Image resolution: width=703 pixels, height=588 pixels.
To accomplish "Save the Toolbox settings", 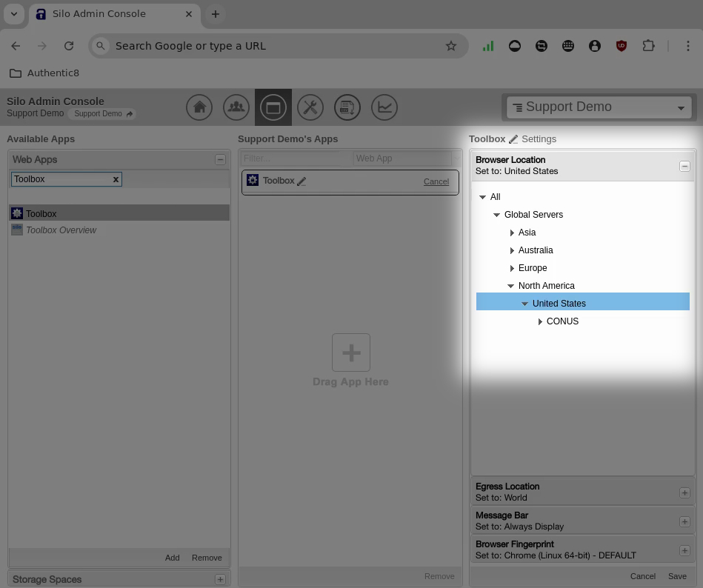I will pos(677,576).
